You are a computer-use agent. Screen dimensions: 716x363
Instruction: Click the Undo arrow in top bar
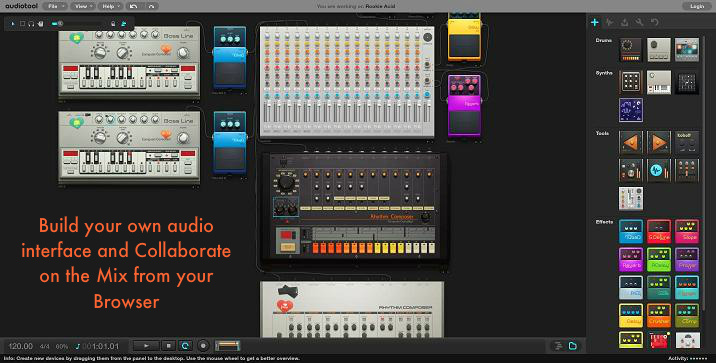click(133, 6)
